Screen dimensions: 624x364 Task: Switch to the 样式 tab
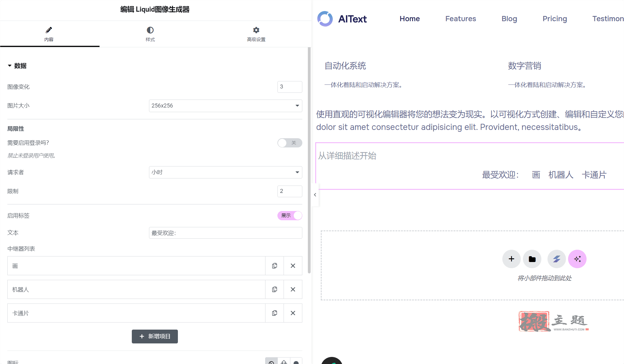tap(150, 34)
